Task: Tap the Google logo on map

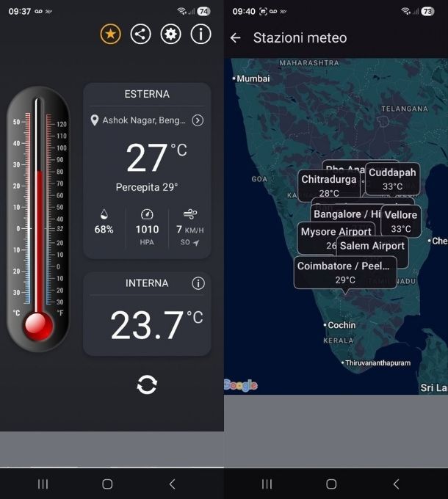Action: tap(241, 385)
